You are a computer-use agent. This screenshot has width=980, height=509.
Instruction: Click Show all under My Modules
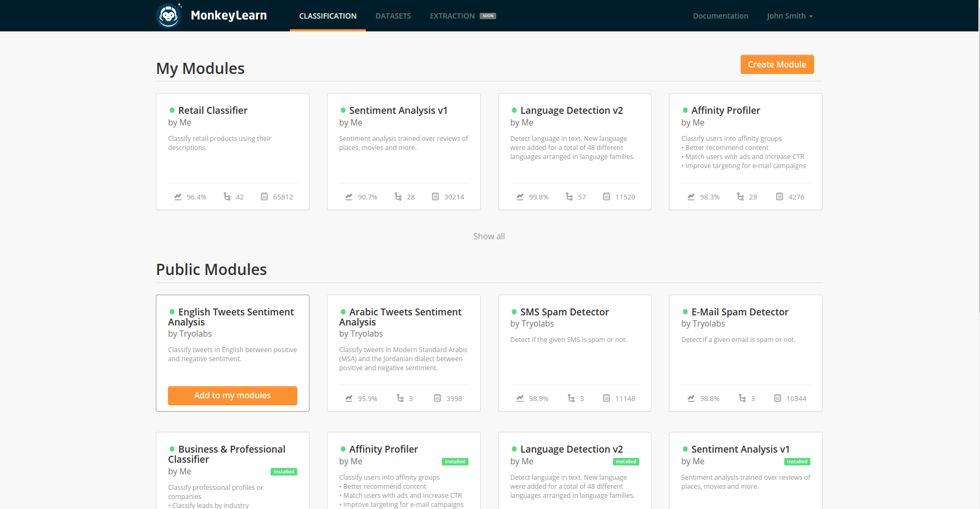(489, 236)
